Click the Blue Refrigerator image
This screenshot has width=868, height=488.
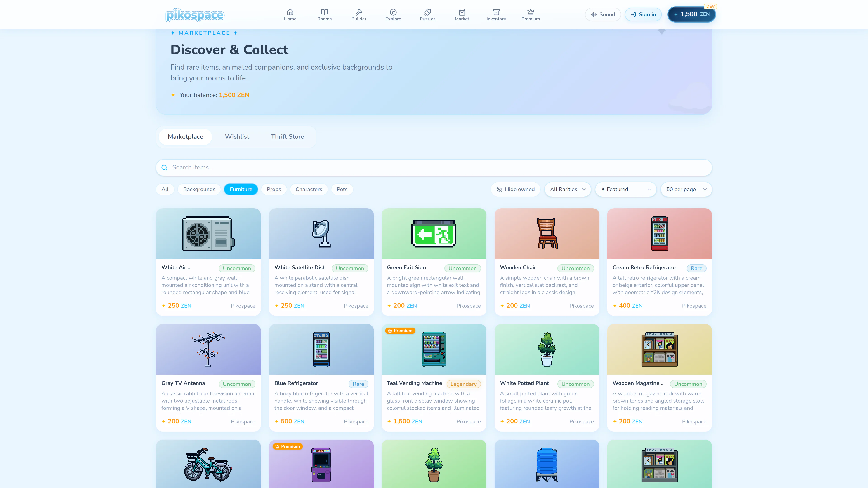[321, 349]
